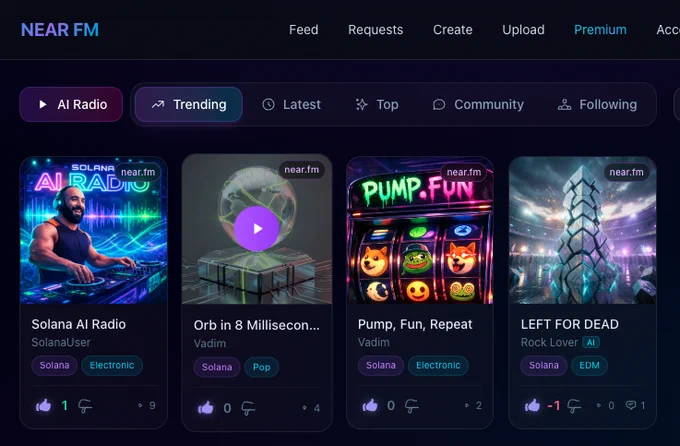Visit Vadim's profile under Orb track
Viewport: 680px width, 446px height.
point(209,343)
